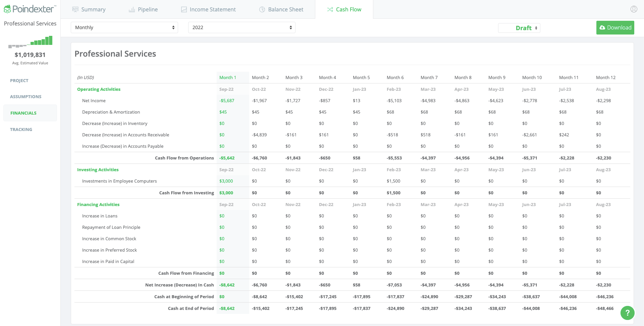The height and width of the screenshot is (326, 644).
Task: Click the Pipeline bar chart icon
Action: [x=132, y=9]
